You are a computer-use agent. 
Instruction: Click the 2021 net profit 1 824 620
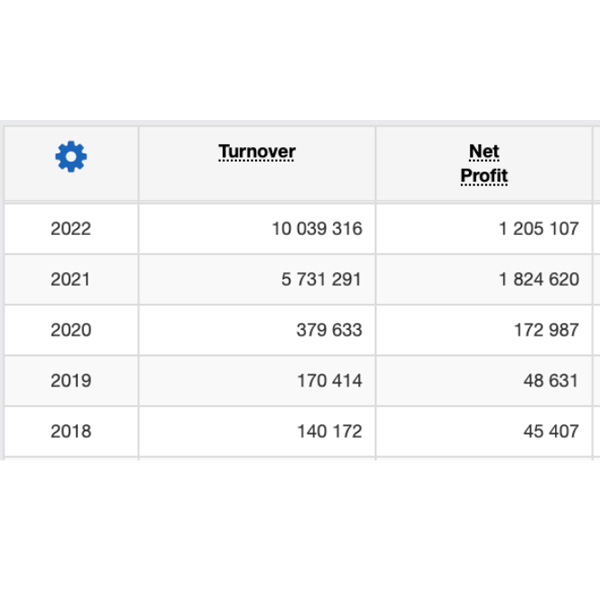click(538, 280)
